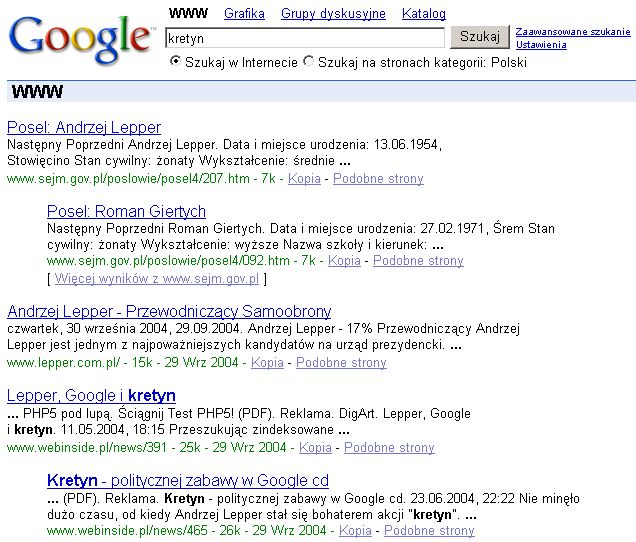Screen dimensions: 636x542
Task: Focus the search field containing kretyn
Action: coord(305,38)
